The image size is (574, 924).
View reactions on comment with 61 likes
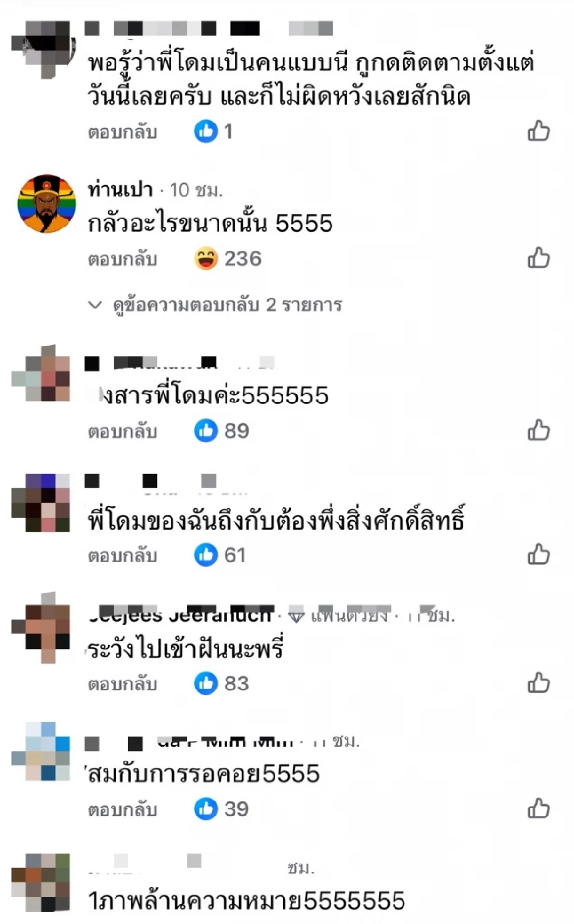point(220,555)
